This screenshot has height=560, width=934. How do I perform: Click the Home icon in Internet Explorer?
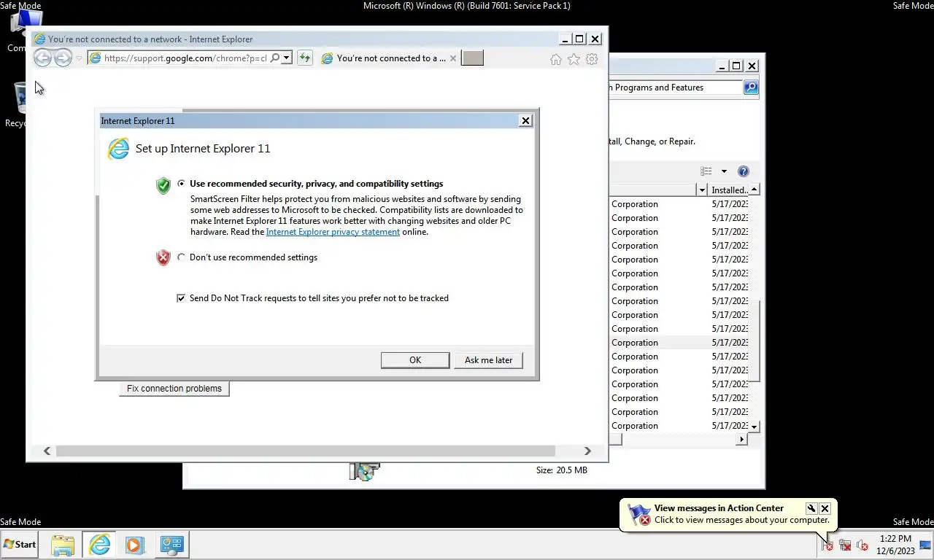click(x=555, y=59)
